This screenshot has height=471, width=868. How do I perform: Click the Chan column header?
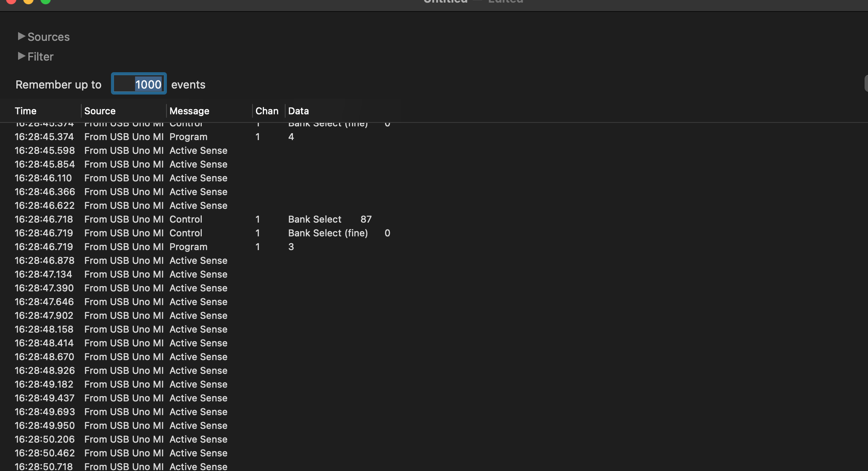tap(267, 111)
